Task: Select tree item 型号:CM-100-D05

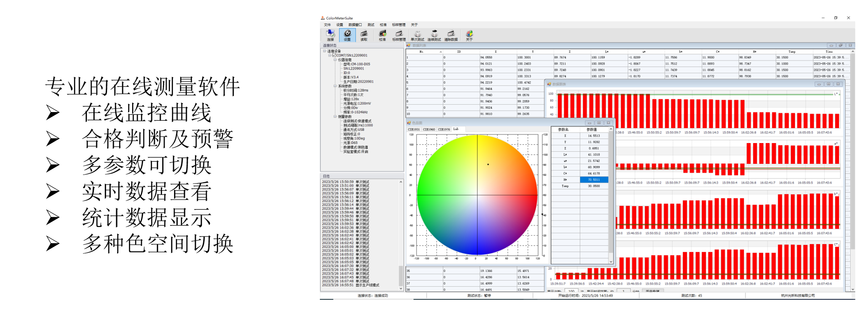Action: tap(357, 64)
